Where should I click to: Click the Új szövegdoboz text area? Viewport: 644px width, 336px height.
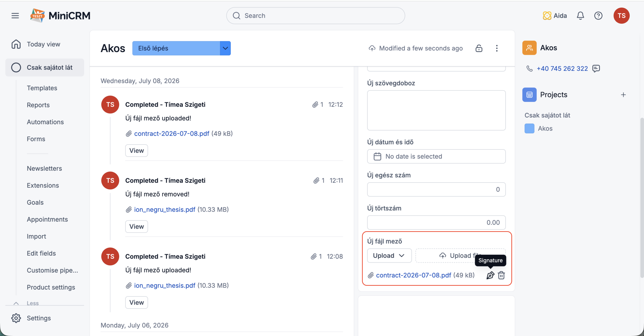point(436,110)
